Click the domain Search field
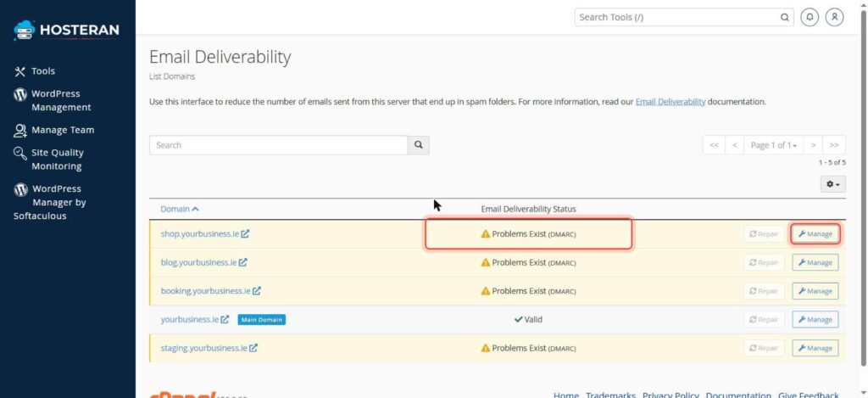 pyautogui.click(x=278, y=145)
